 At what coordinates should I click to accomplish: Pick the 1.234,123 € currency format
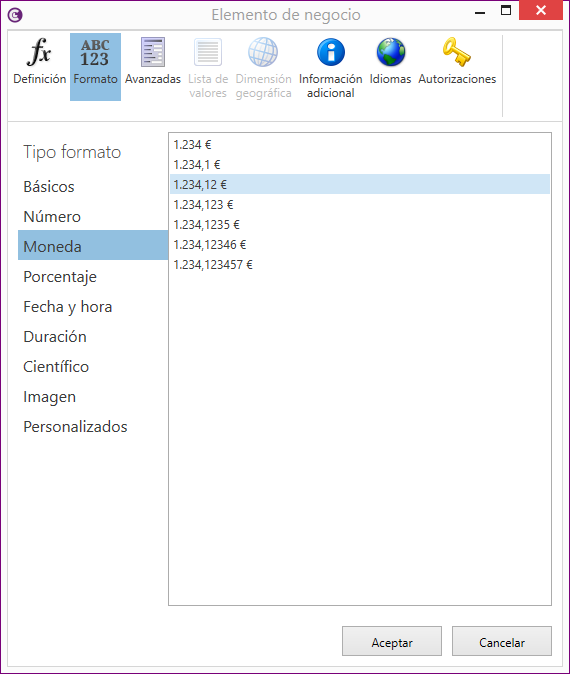click(360, 205)
